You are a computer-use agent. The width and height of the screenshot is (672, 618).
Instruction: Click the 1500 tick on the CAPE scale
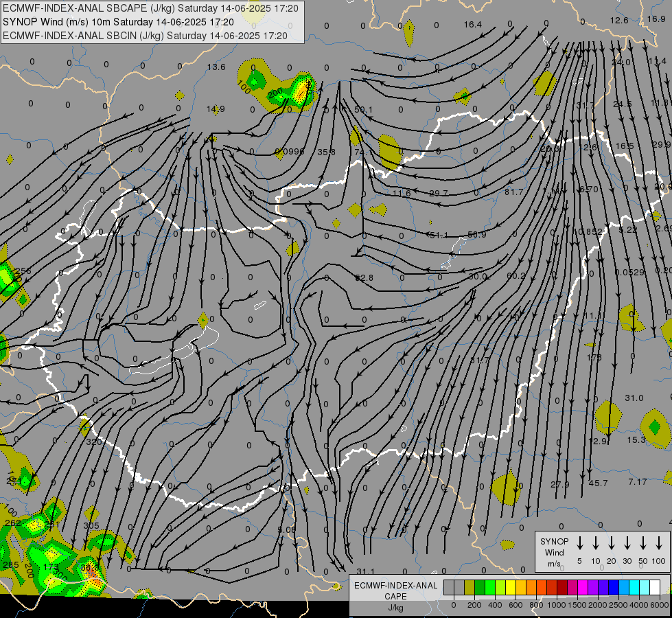[577, 605]
